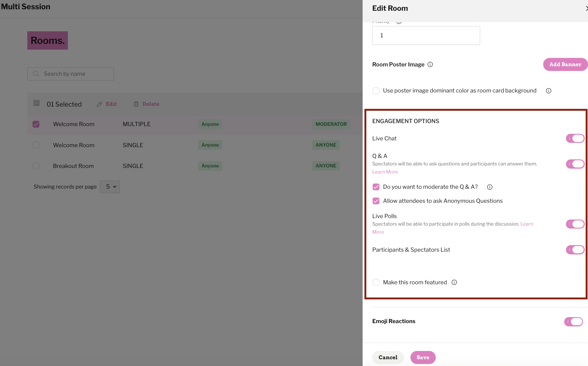Image resolution: width=588 pixels, height=366 pixels.
Task: Toggle Participants & Spectators List switch
Action: tap(575, 250)
